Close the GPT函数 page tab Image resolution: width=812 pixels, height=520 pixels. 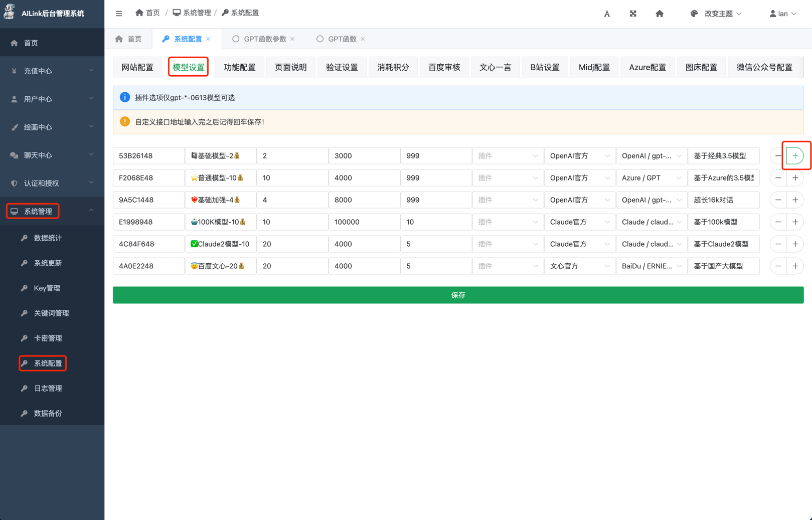pyautogui.click(x=363, y=39)
